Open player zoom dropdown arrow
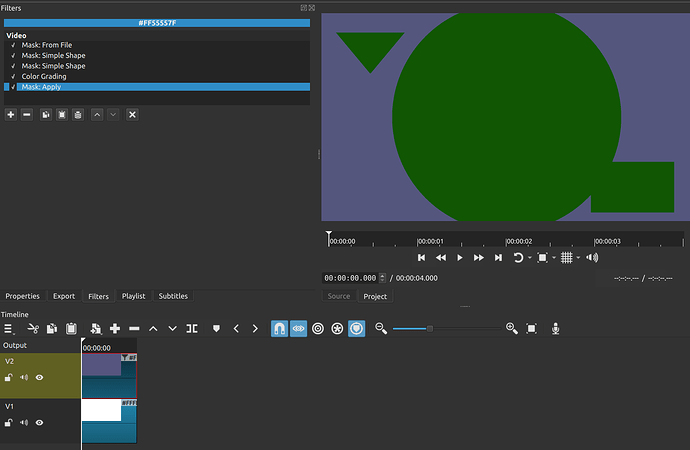The image size is (690, 450). [x=554, y=258]
